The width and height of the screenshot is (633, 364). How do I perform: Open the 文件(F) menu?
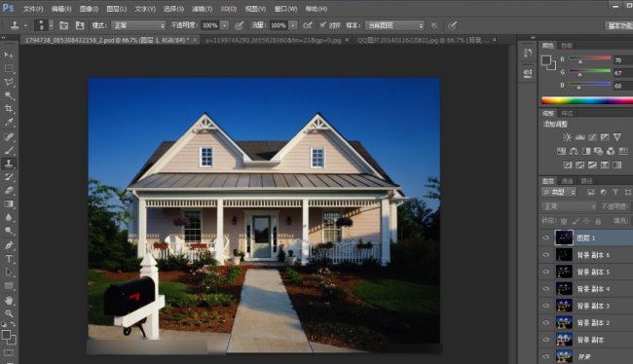(33, 9)
